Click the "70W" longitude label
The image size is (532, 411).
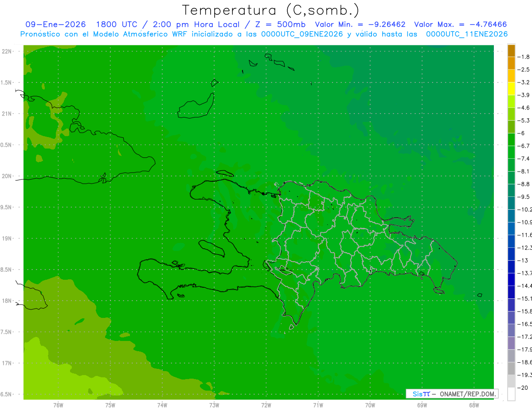coord(370,405)
